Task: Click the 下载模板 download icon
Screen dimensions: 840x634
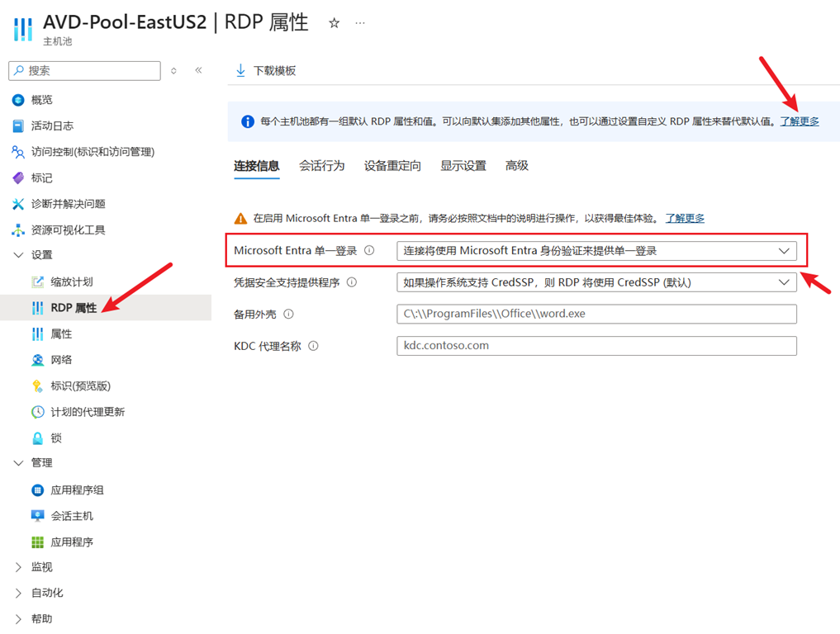Action: point(240,71)
